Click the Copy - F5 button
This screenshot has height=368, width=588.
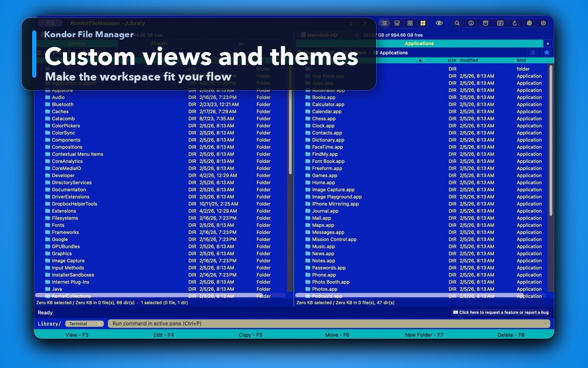point(250,335)
